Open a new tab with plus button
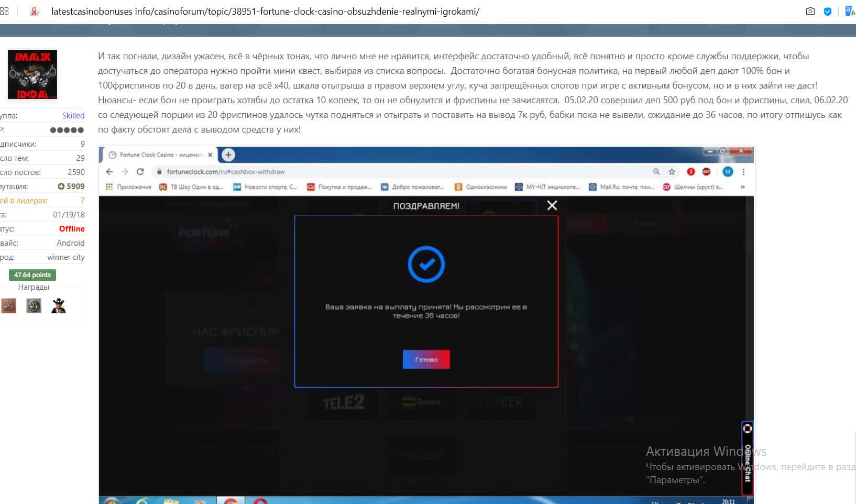The image size is (856, 504). [228, 155]
